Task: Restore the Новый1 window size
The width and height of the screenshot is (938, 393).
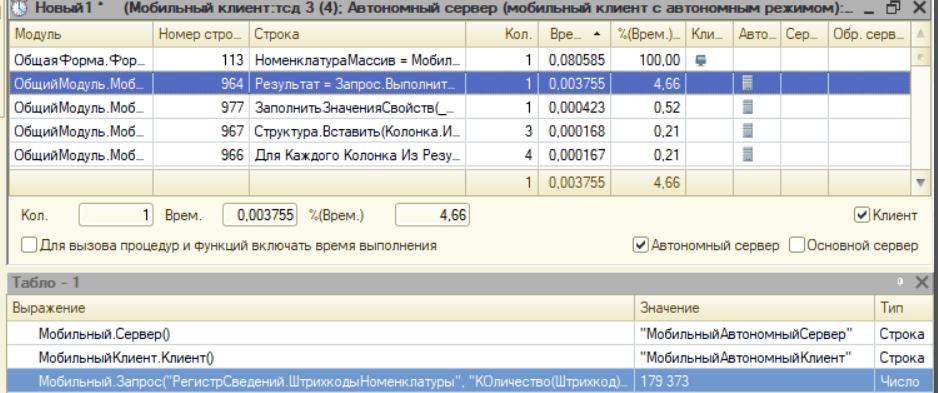Action: tap(894, 8)
